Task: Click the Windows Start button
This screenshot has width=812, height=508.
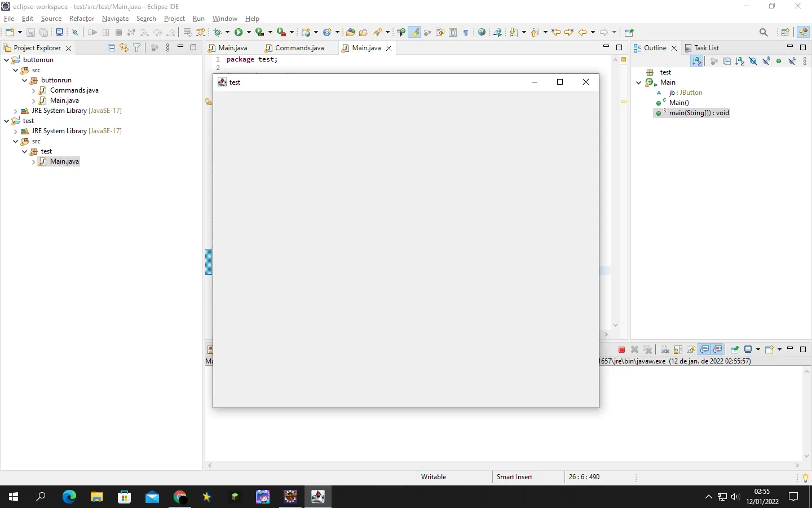Action: coord(14,497)
